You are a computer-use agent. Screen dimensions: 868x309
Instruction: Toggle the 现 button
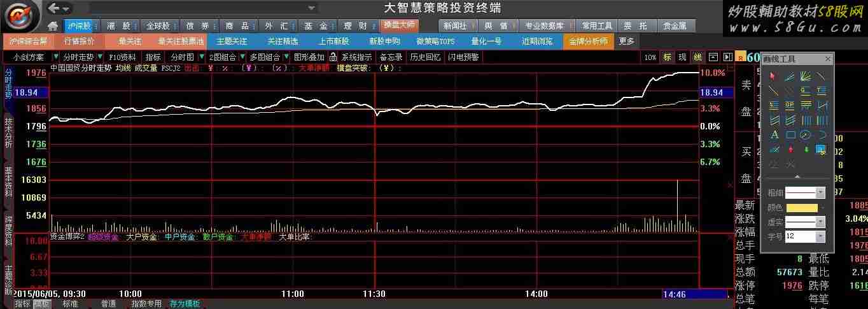coord(682,57)
